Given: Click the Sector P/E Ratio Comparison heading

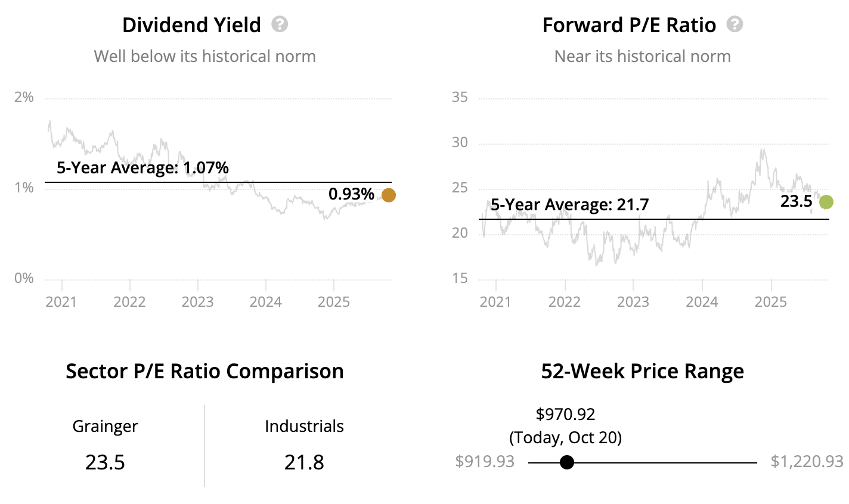Looking at the screenshot, I should click(204, 371).
